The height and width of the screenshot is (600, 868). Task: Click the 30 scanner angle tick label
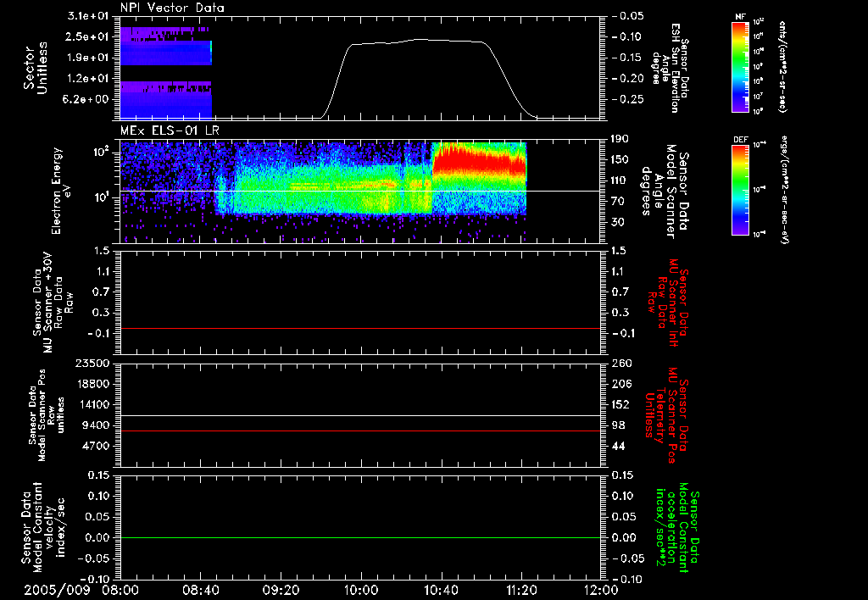click(x=620, y=222)
